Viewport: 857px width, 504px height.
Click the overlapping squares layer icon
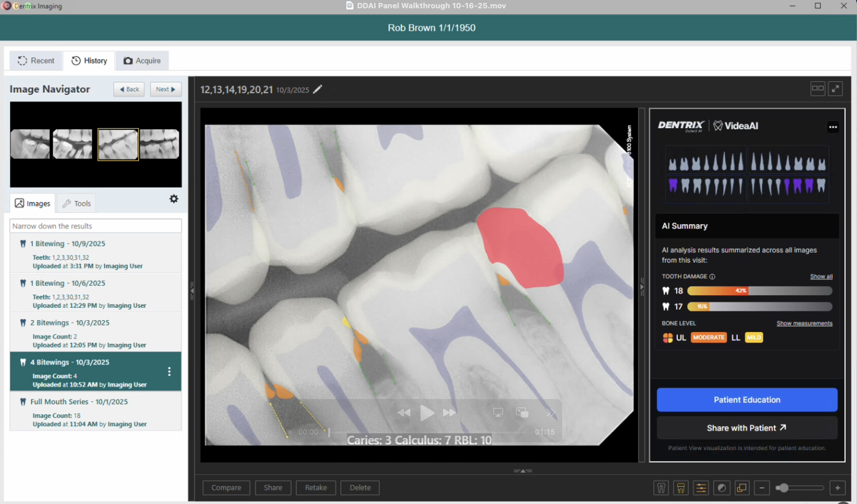[x=742, y=488]
